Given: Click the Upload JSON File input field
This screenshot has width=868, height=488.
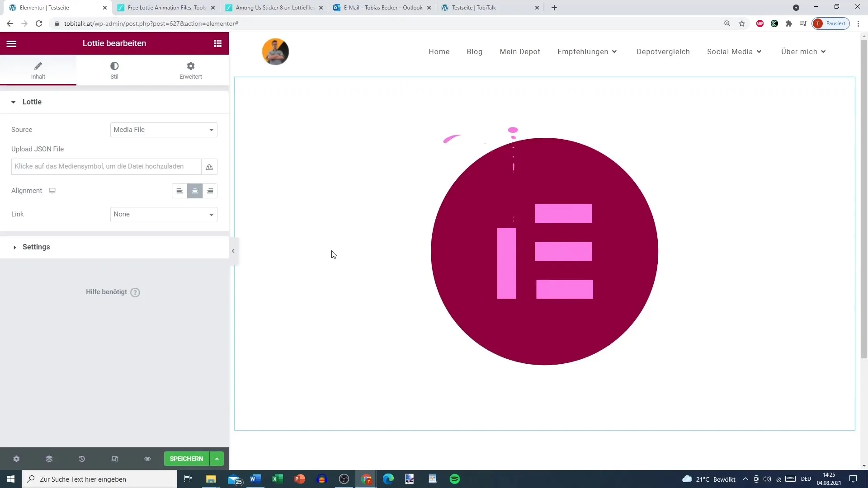Looking at the screenshot, I should click(106, 167).
